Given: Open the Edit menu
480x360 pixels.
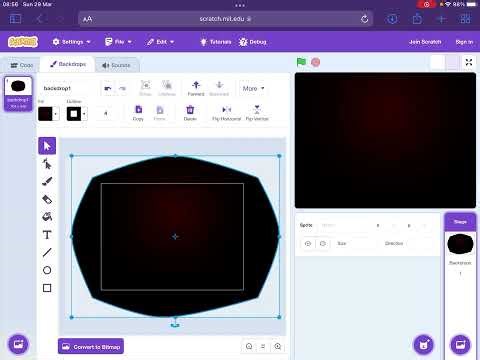Looking at the screenshot, I should (160, 42).
